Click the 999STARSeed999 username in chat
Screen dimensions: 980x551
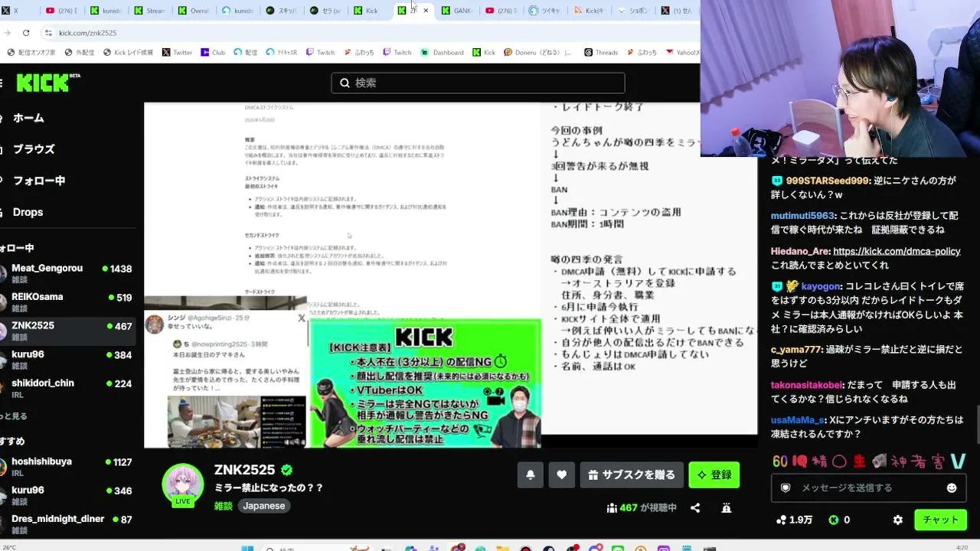[828, 181]
